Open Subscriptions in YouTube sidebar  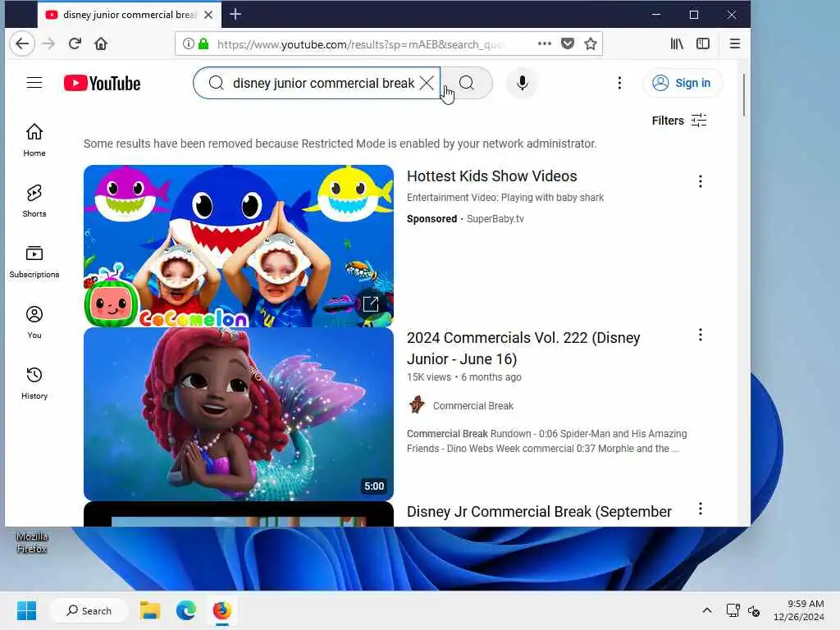coord(34,262)
